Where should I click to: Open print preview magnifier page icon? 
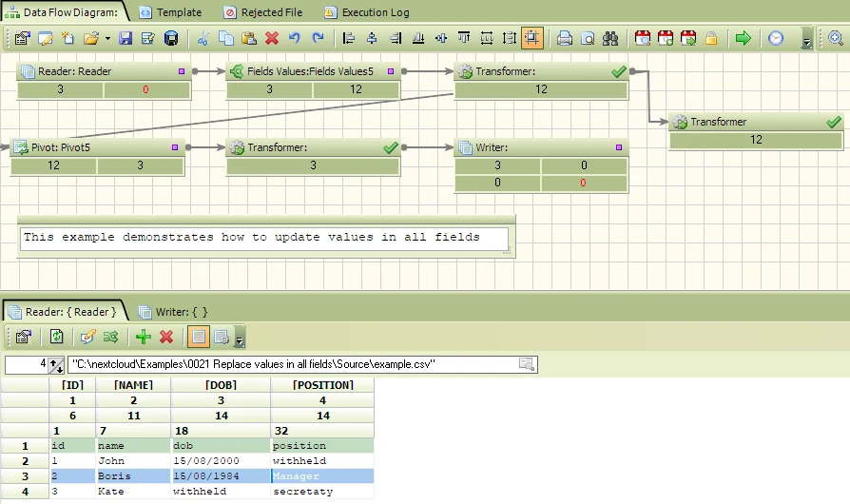point(588,38)
